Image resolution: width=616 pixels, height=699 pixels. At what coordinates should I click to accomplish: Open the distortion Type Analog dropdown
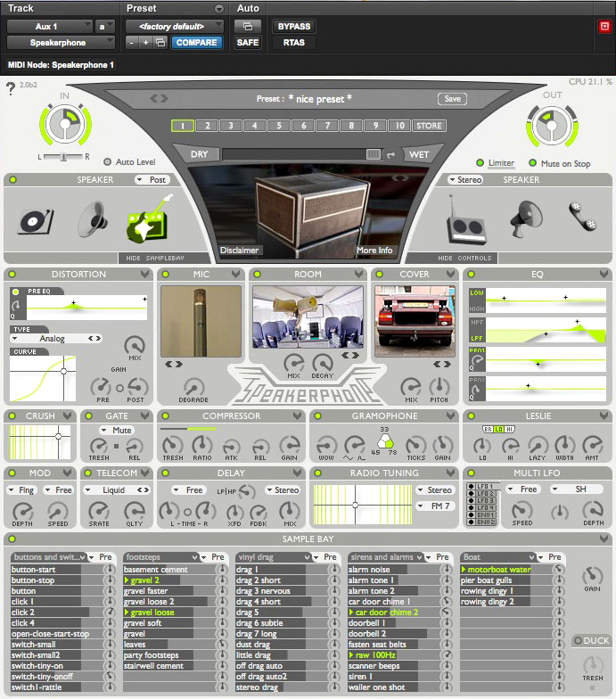point(55,339)
